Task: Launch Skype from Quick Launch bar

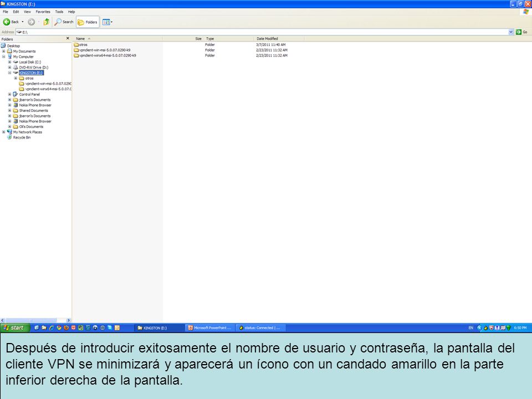Action: pyautogui.click(x=110, y=328)
